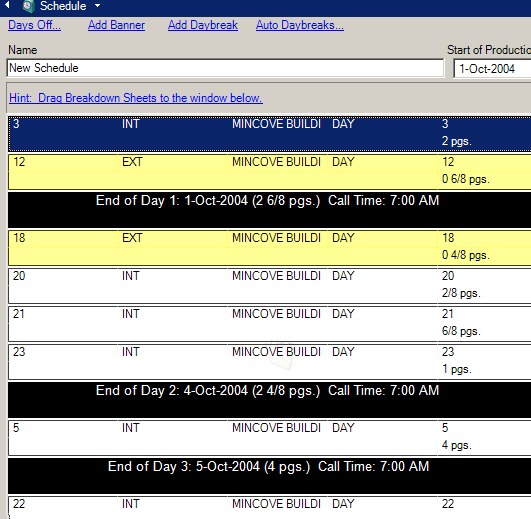Select the sheet 20 INT strip
This screenshot has width=531, height=519.
tap(270, 286)
